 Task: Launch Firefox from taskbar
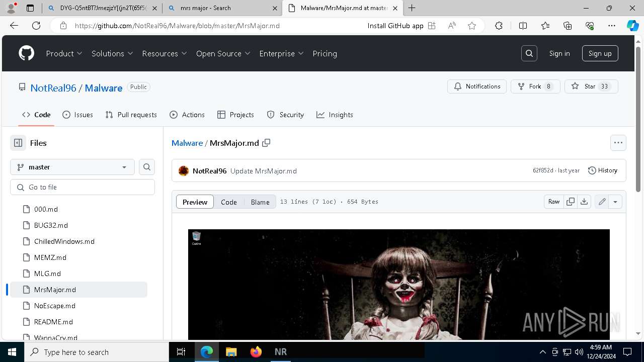pyautogui.click(x=256, y=352)
